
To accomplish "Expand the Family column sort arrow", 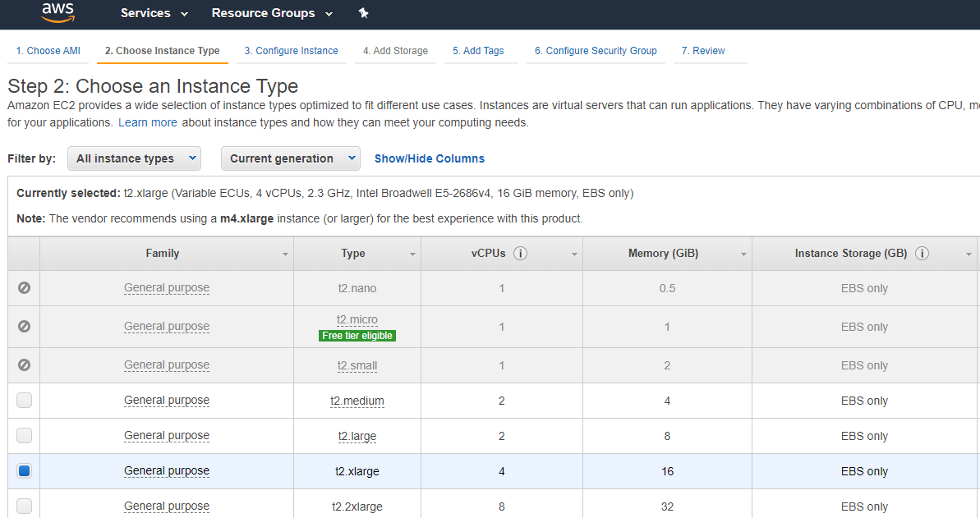I will pos(285,254).
